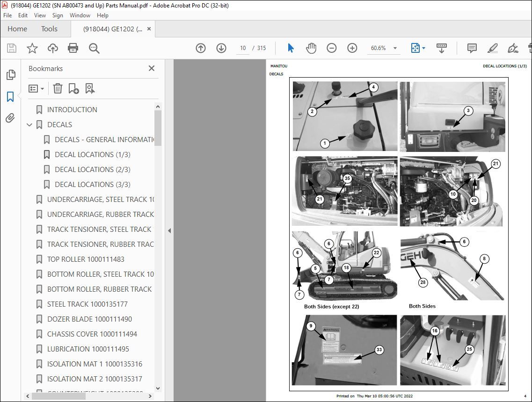This screenshot has width=532, height=402.
Task: Select the INTRODUCTION bookmark
Action: point(72,109)
